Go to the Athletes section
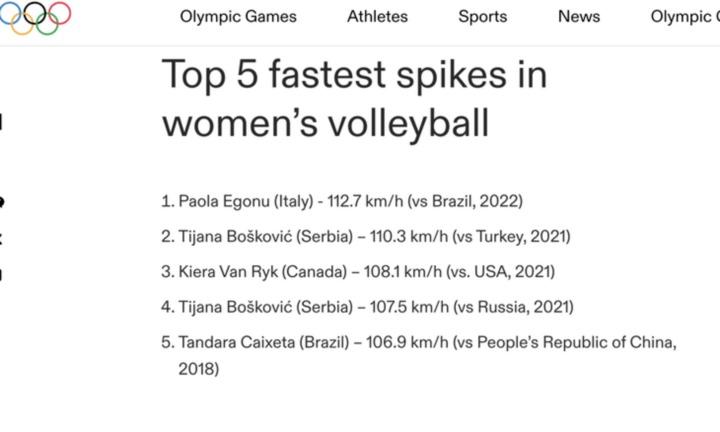The height and width of the screenshot is (432, 720). pos(377,16)
